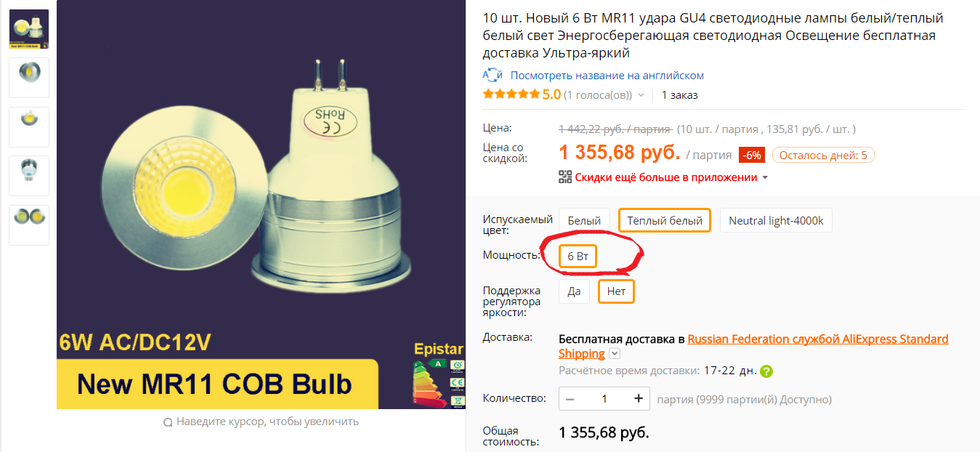
Task: Select the 6 Вт power option
Action: 578,257
